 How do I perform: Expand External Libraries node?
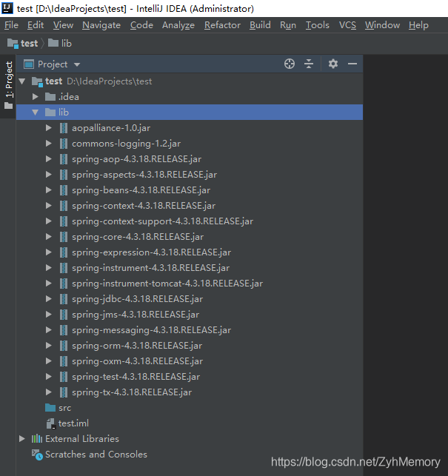pyautogui.click(x=22, y=439)
